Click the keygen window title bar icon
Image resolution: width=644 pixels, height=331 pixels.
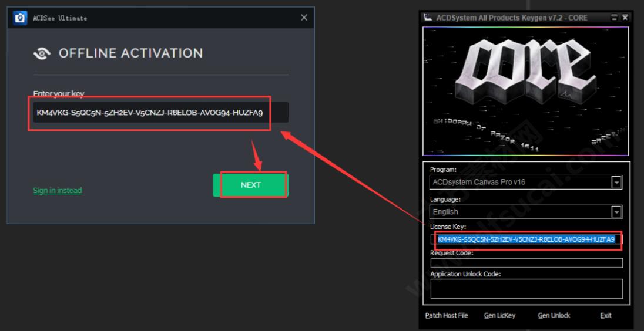tap(428, 18)
